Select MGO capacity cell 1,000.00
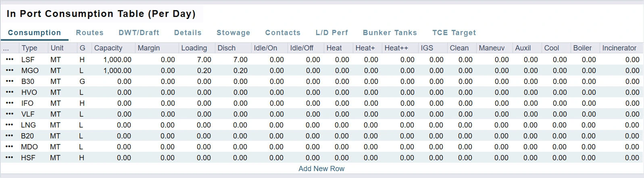Screen dimensions: 644x178 (113, 71)
